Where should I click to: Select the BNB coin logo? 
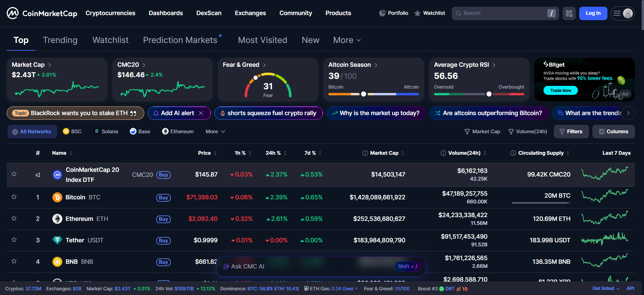[x=57, y=262]
